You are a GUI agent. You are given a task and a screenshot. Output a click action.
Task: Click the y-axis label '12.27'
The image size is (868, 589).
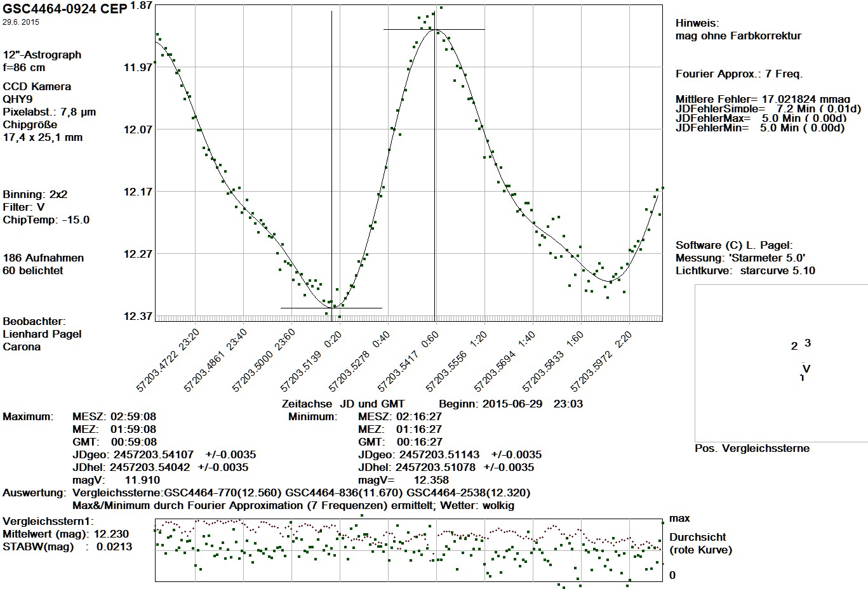pos(138,253)
